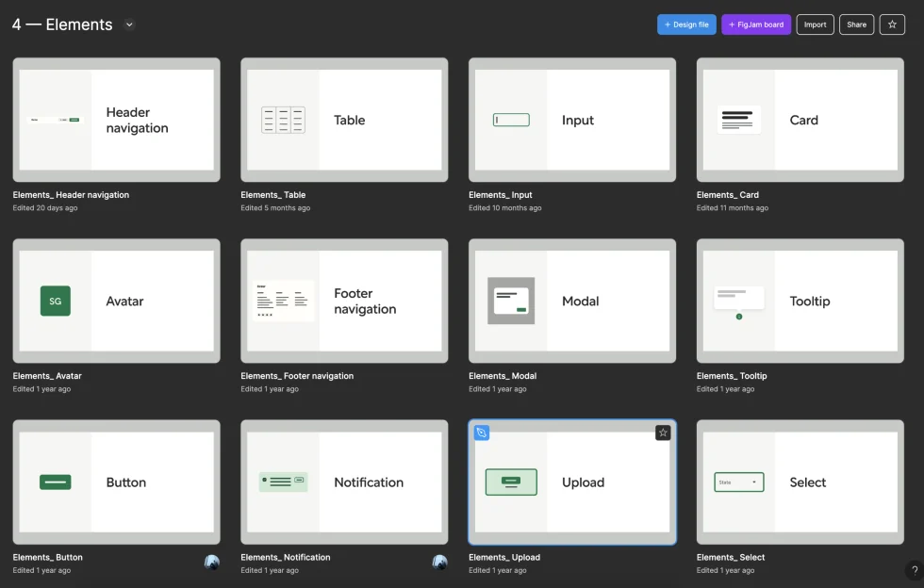Image resolution: width=924 pixels, height=588 pixels.
Task: Open the Input file thumbnail
Action: 572,120
